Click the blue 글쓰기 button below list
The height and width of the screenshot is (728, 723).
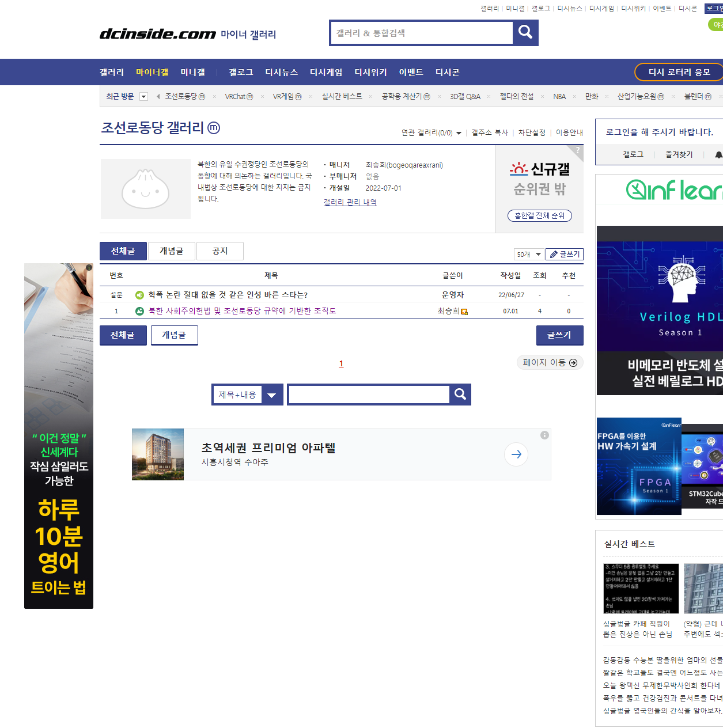pyautogui.click(x=559, y=335)
